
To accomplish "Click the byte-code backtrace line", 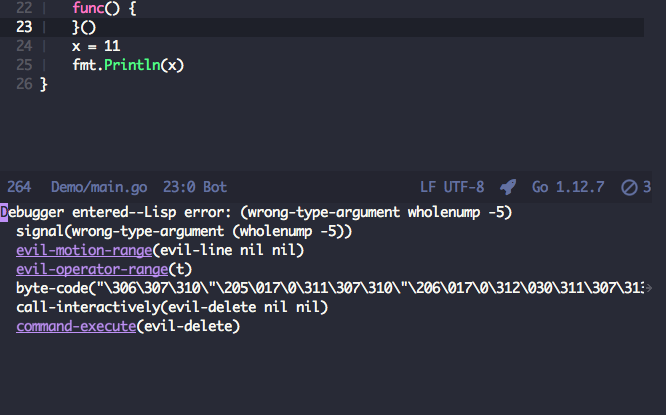I will pos(330,288).
